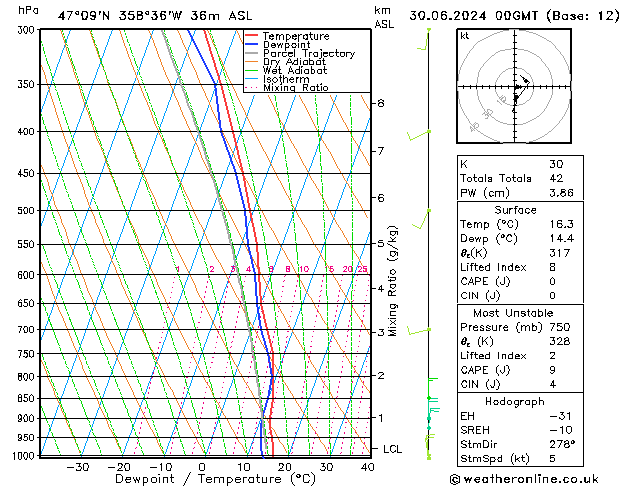Click the PW (cm) value 3.86
This screenshot has height=486, width=629.
564,193
